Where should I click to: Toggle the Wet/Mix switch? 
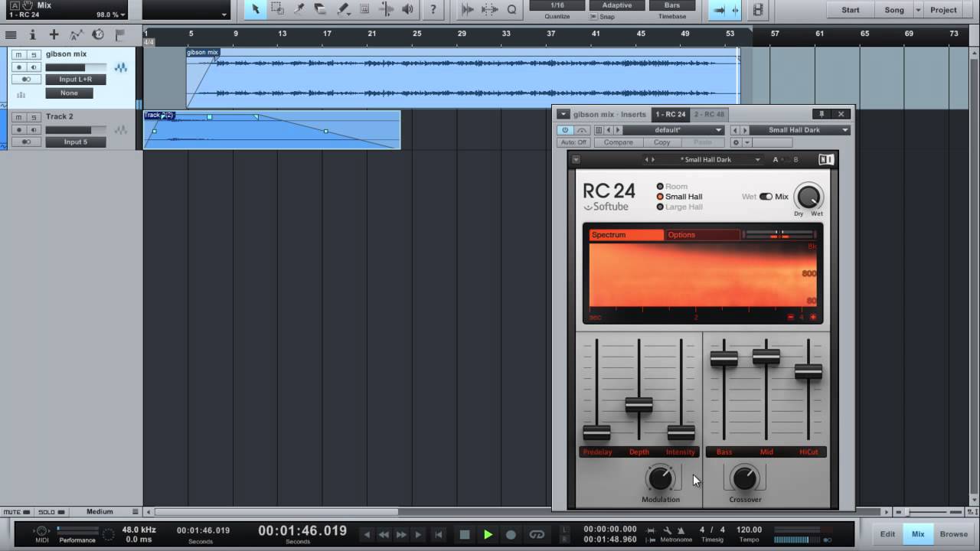coord(766,197)
